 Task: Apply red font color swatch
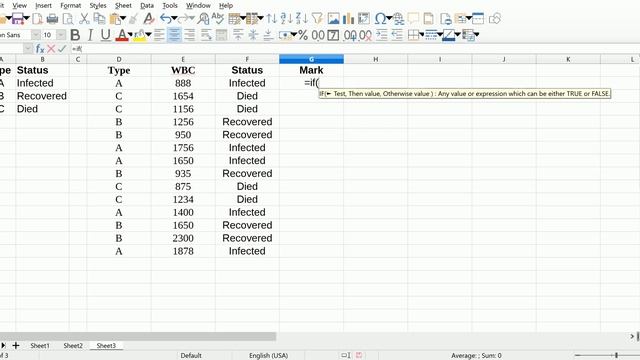(122, 36)
